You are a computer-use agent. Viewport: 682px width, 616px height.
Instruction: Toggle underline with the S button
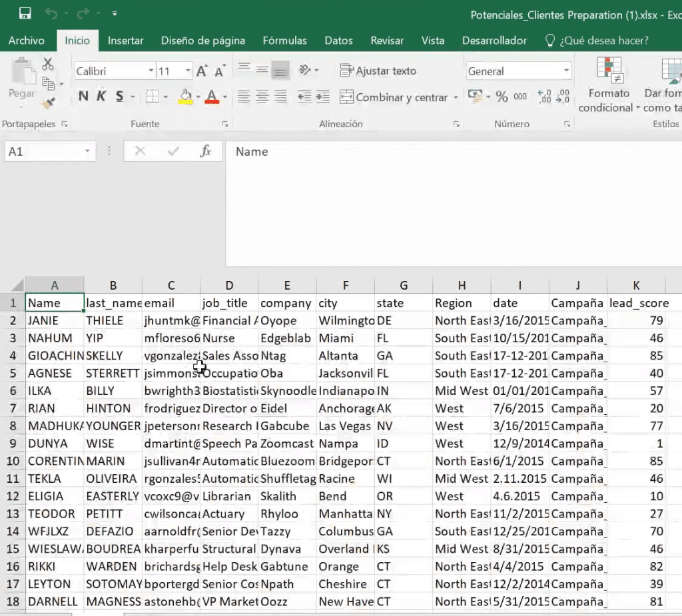pyautogui.click(x=120, y=96)
